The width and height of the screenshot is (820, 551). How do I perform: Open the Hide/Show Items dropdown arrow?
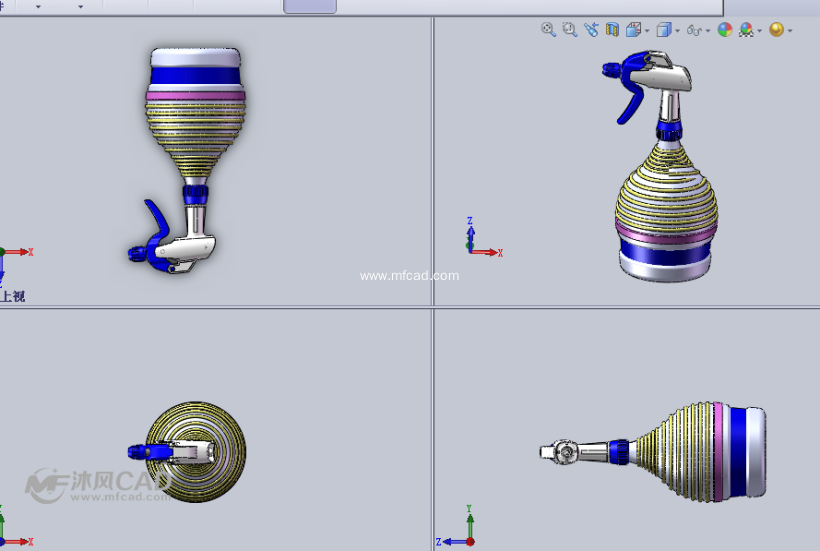[x=709, y=31]
